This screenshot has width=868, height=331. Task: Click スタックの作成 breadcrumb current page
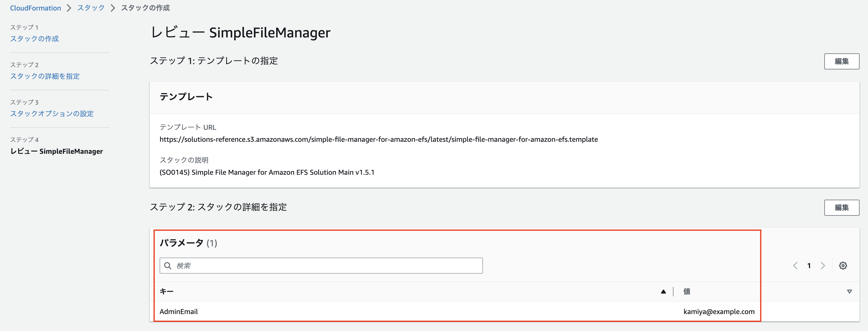[x=145, y=8]
